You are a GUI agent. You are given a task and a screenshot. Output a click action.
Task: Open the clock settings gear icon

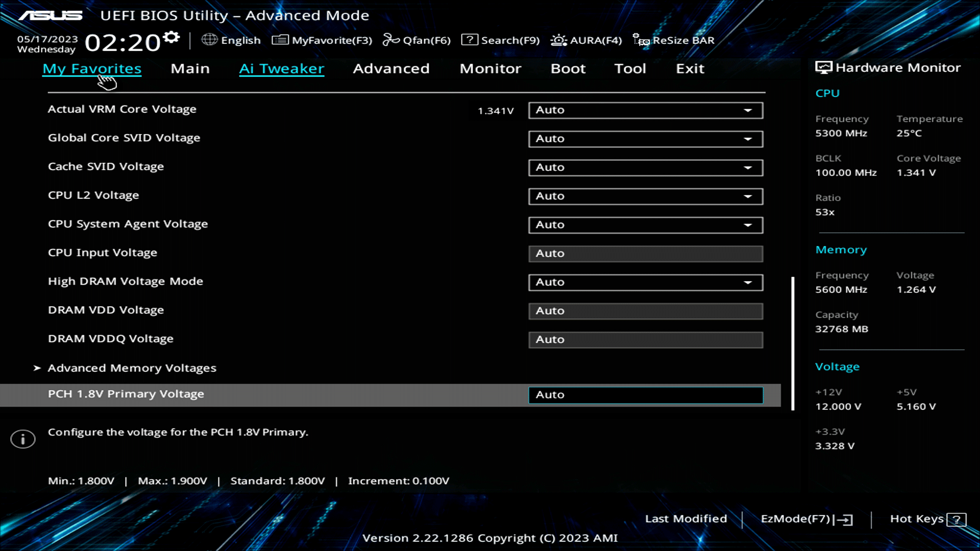coord(171,36)
